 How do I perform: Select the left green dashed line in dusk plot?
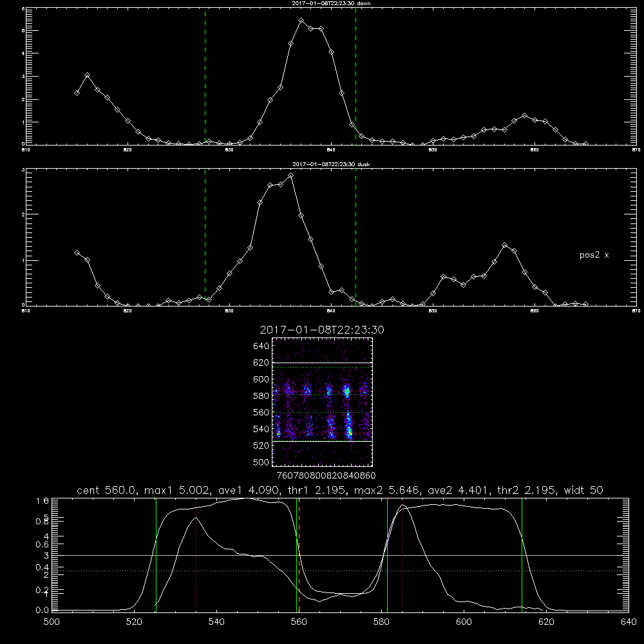pos(205,237)
